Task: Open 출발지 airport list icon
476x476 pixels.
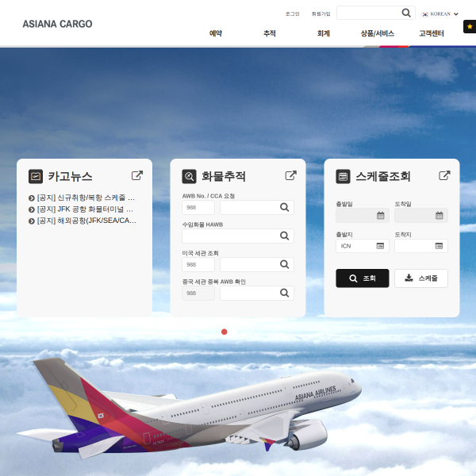Action: pos(380,246)
